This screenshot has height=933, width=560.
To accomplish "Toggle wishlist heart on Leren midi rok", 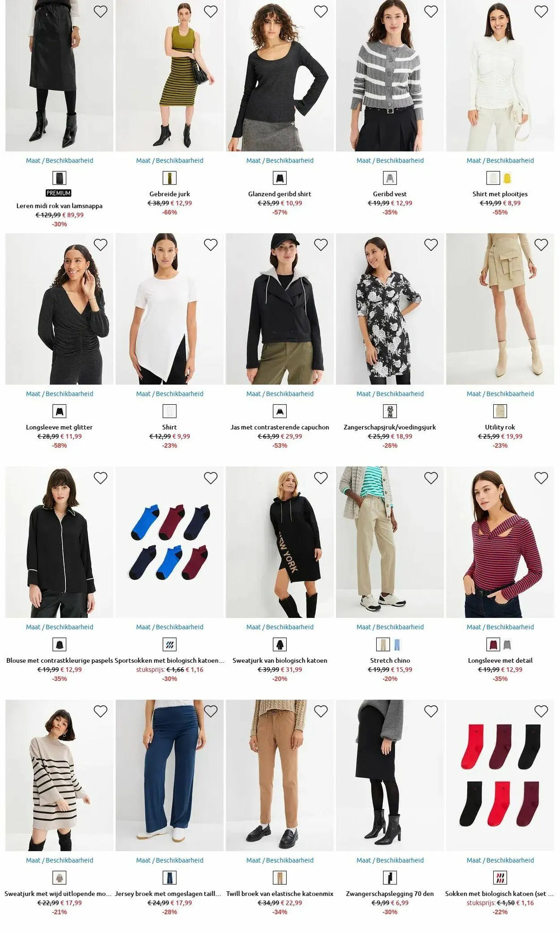I will pos(100,12).
